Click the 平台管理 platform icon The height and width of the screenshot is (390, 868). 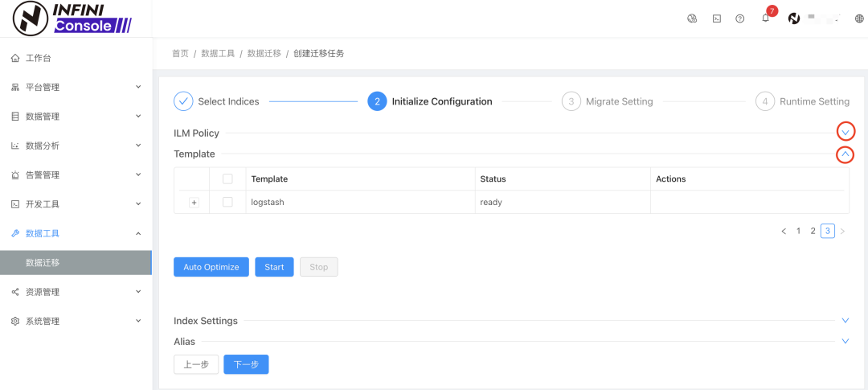(15, 88)
